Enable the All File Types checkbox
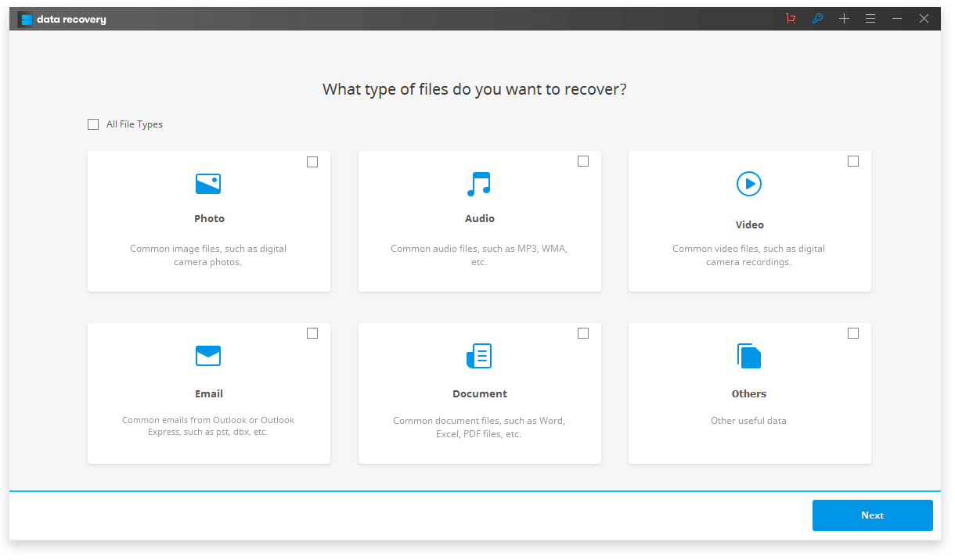Image resolution: width=955 pixels, height=560 pixels. pos(93,124)
